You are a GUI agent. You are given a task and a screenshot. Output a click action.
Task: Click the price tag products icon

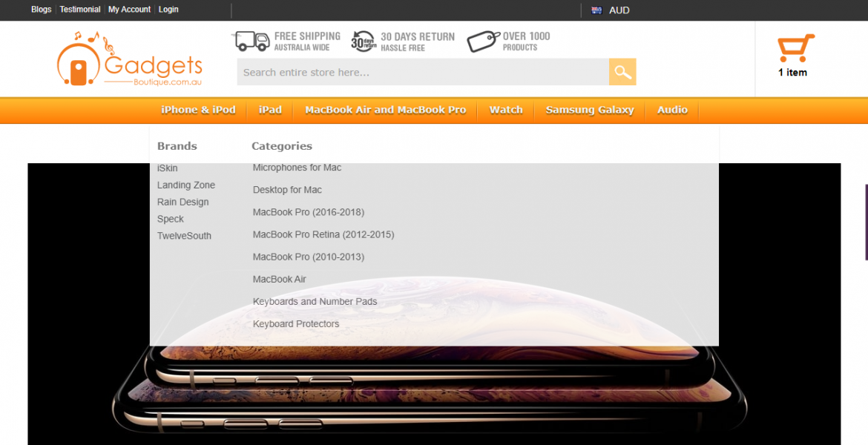(482, 41)
